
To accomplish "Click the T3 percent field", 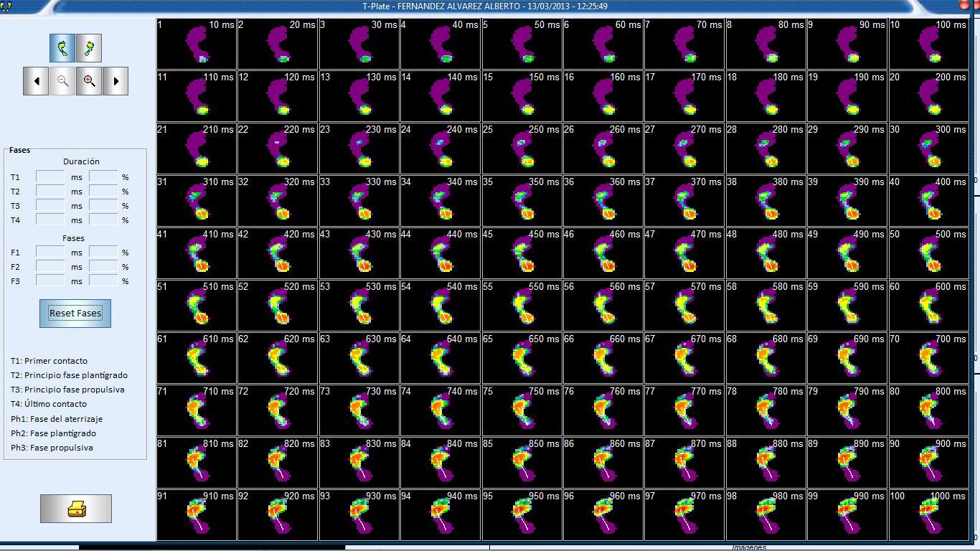I will coord(104,206).
